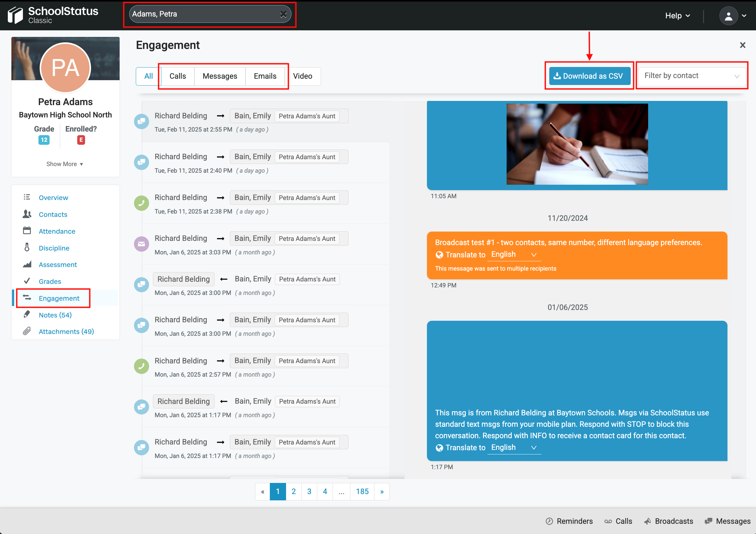Clear the Adams, Petra search field
The width and height of the screenshot is (756, 534).
(283, 14)
